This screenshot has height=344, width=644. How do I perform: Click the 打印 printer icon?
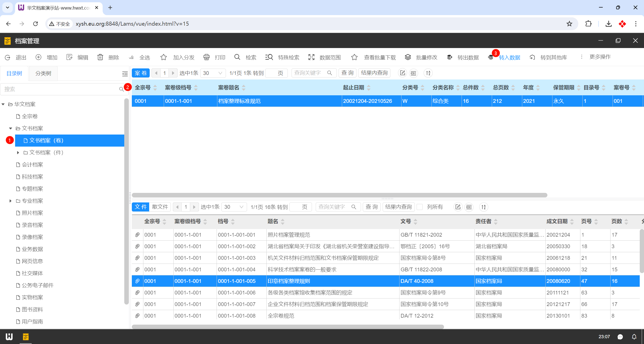click(x=207, y=57)
